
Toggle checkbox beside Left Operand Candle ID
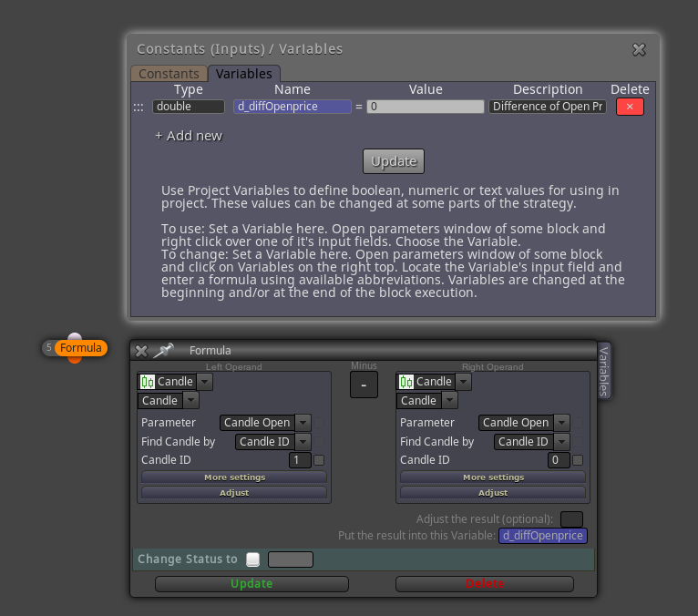click(319, 460)
